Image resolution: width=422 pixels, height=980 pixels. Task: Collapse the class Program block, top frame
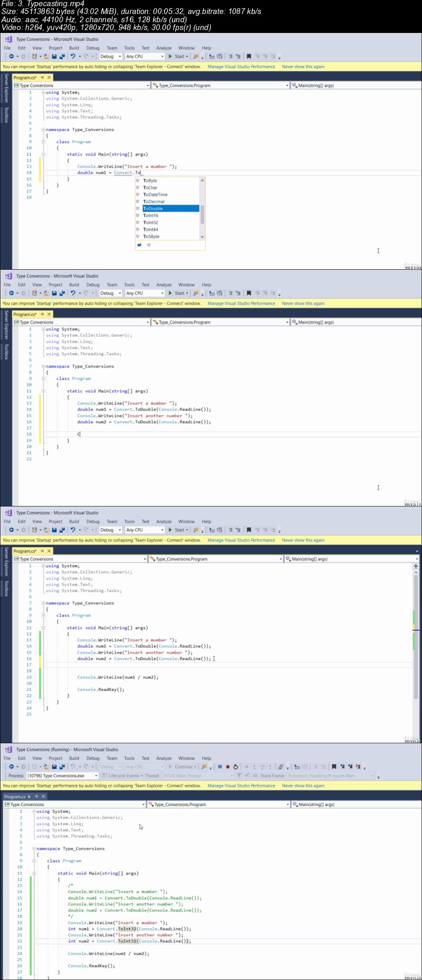pyautogui.click(x=43, y=142)
